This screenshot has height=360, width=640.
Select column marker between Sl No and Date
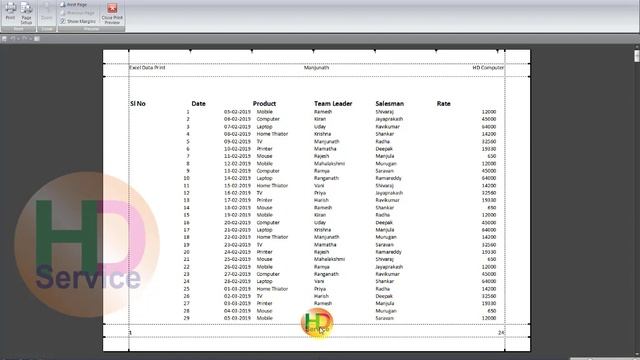[191, 51]
